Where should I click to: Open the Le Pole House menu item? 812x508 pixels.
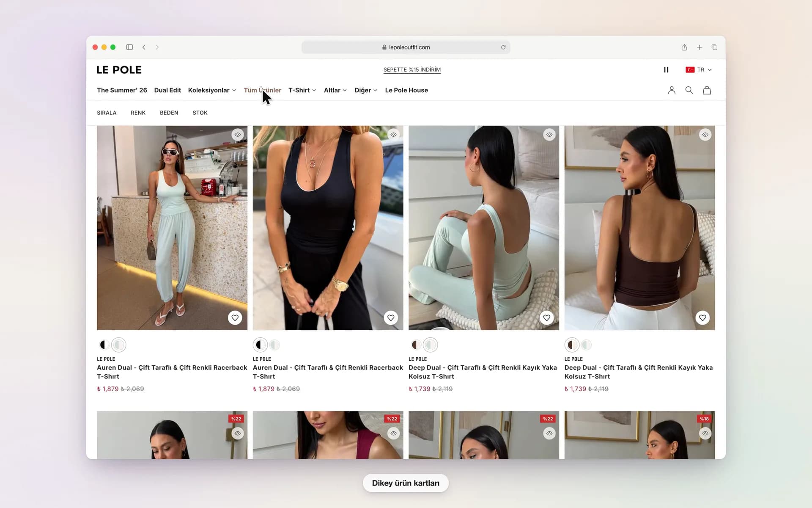pos(406,90)
